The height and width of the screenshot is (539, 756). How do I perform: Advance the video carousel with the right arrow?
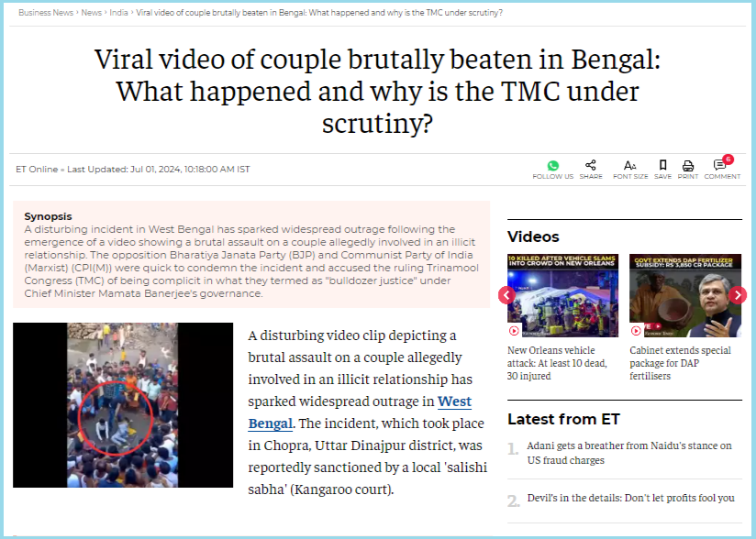pos(738,295)
